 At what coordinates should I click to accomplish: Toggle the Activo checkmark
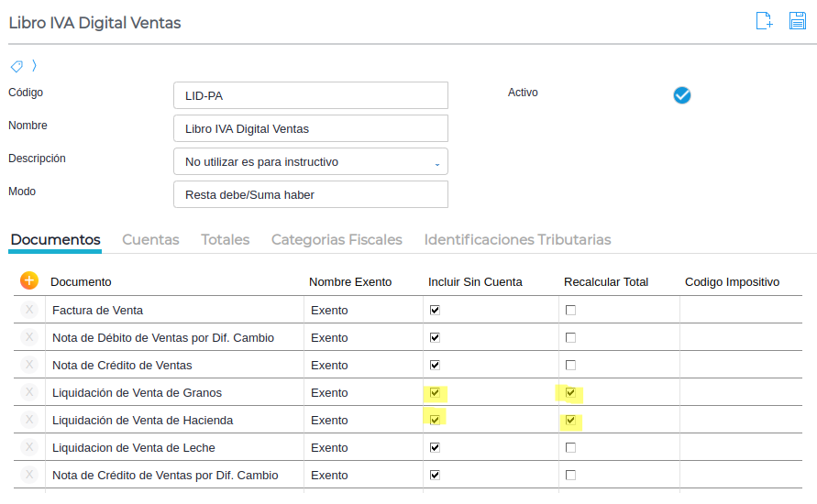(x=682, y=94)
